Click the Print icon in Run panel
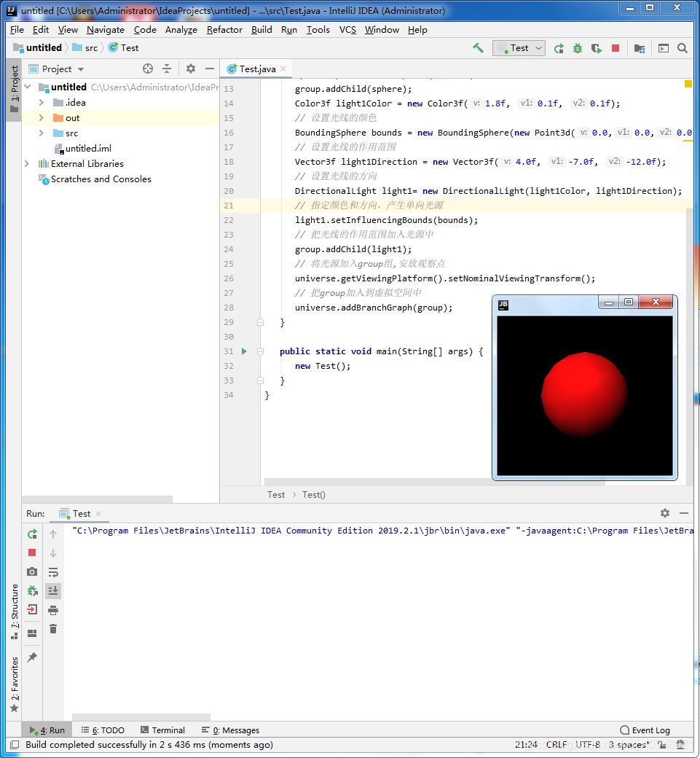 (53, 610)
